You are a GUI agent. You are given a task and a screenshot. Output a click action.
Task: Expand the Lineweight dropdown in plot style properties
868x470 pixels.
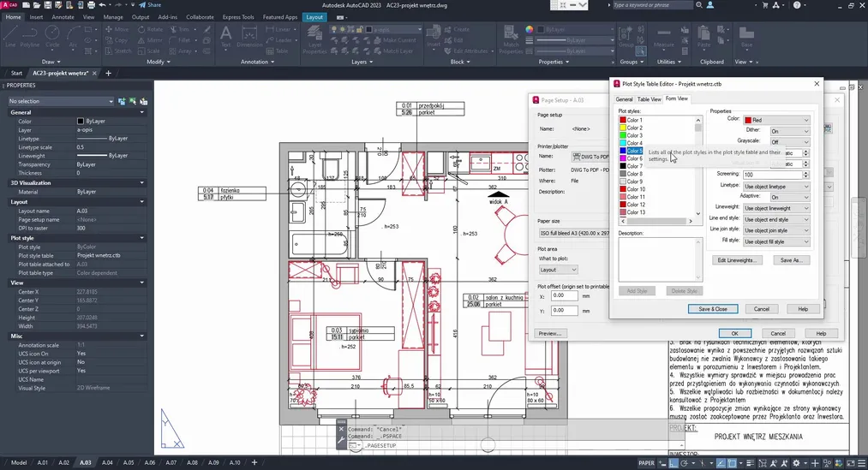(x=776, y=208)
